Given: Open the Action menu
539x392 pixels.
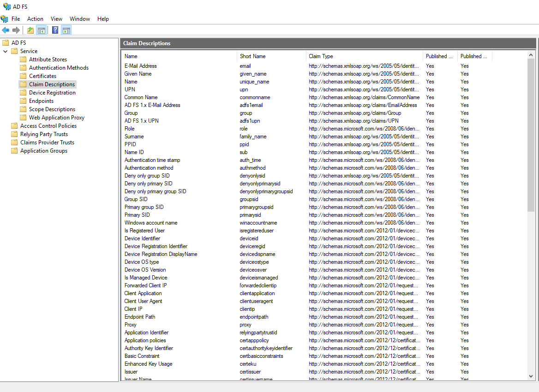Looking at the screenshot, I should coord(35,19).
